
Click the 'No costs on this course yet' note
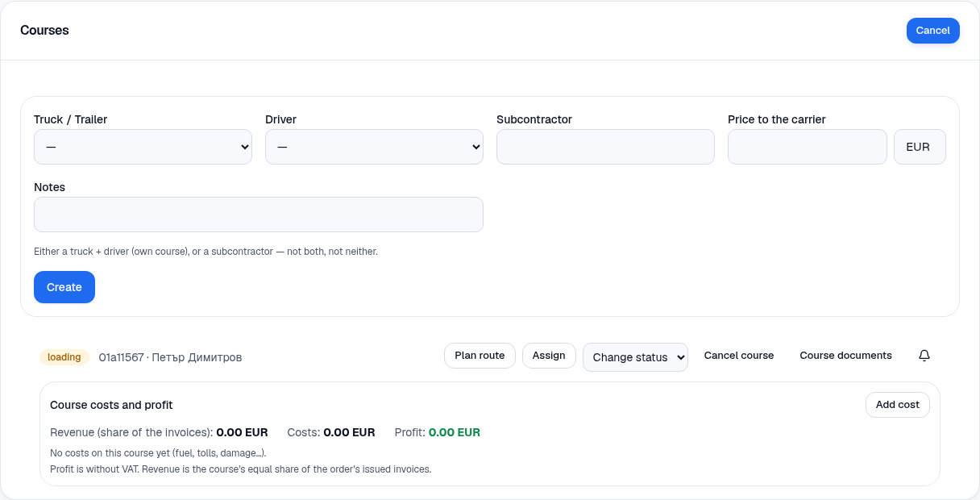point(158,453)
